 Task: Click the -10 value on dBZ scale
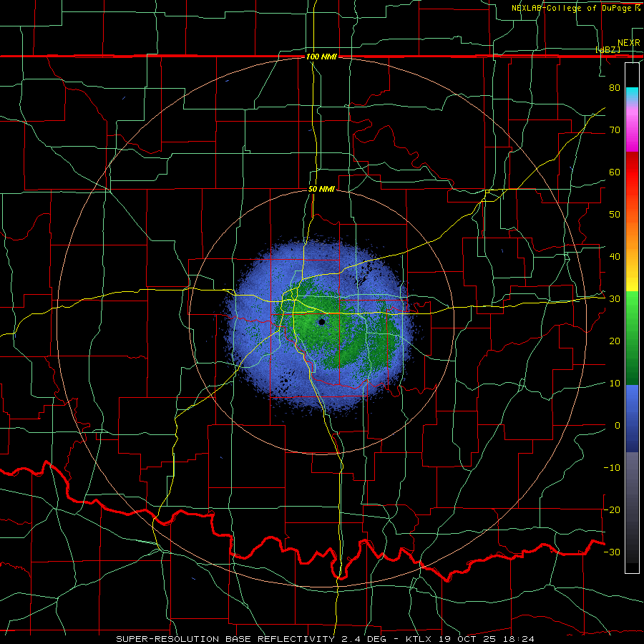pos(612,468)
